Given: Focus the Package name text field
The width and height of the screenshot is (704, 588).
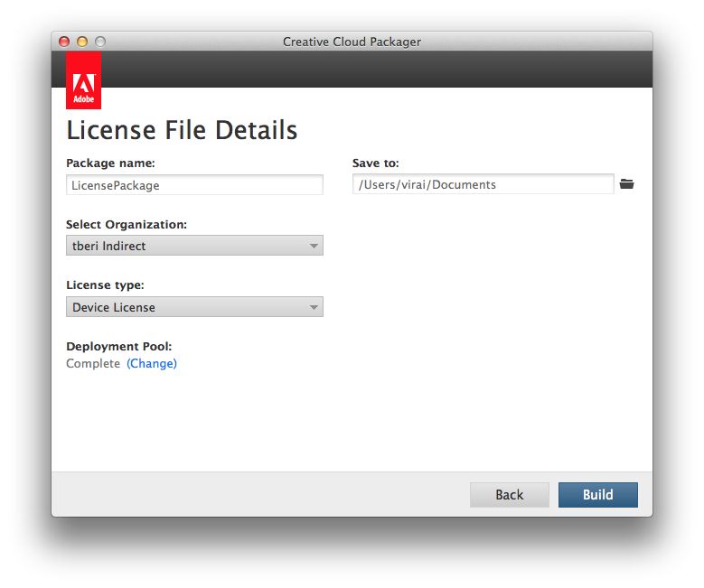Looking at the screenshot, I should tap(194, 185).
